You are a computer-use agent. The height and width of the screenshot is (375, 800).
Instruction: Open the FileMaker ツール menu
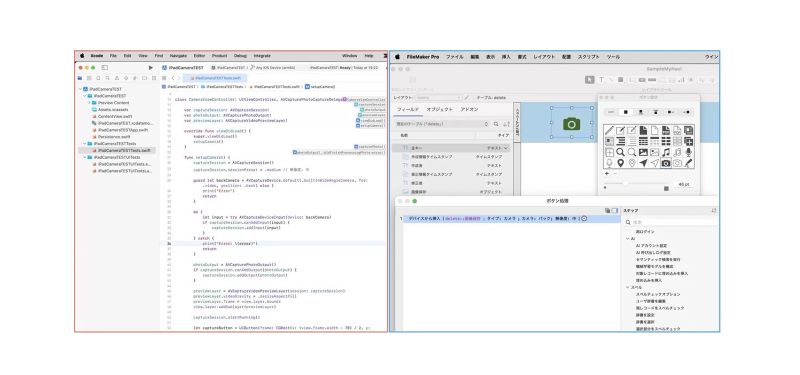[613, 57]
